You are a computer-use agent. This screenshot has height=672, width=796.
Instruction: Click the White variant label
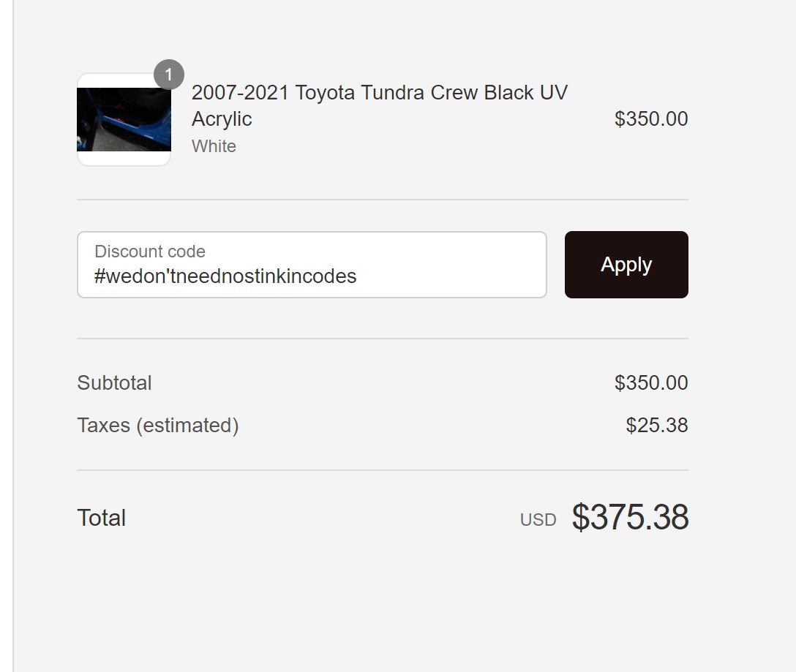[x=214, y=146]
